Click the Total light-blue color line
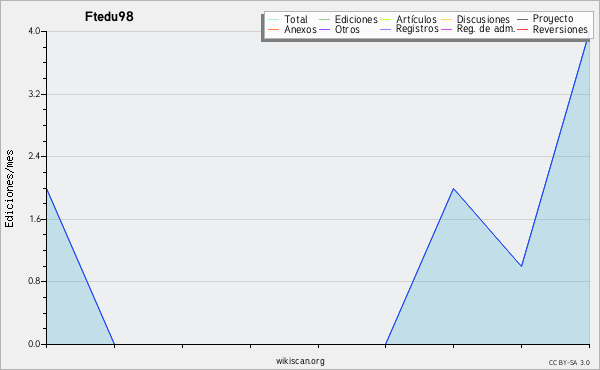The image size is (600, 370). [274, 20]
